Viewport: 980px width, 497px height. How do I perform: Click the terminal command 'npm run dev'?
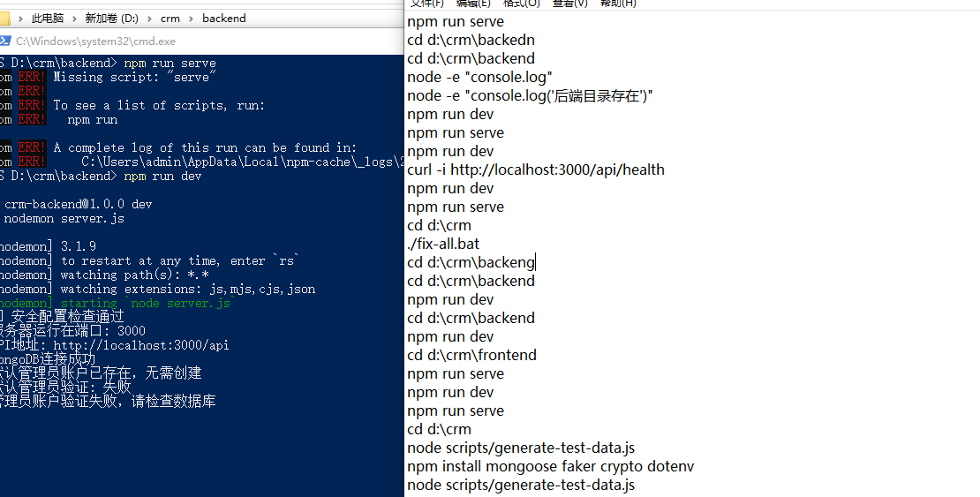point(162,177)
